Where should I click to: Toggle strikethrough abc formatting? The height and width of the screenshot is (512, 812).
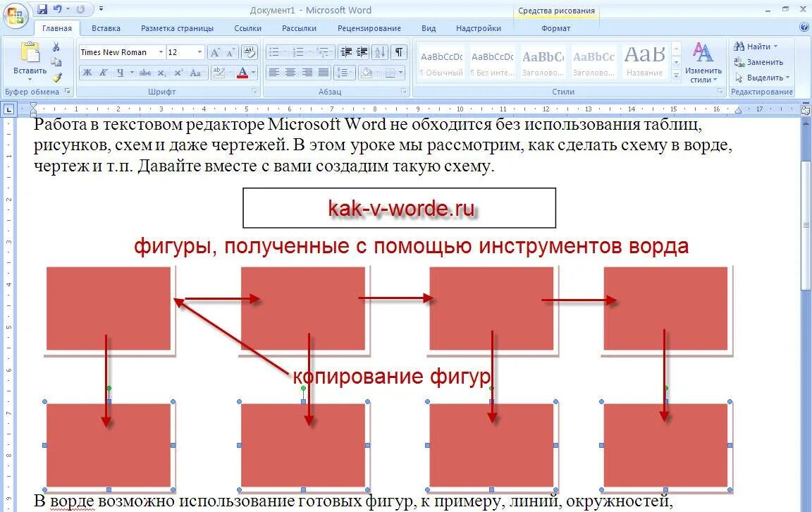145,73
